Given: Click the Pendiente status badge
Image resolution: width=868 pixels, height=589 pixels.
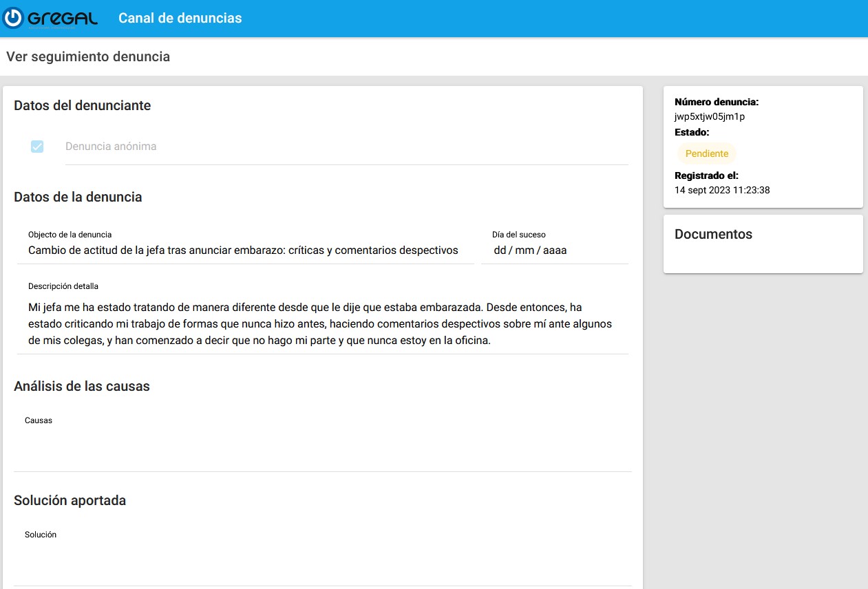Looking at the screenshot, I should click(x=706, y=153).
